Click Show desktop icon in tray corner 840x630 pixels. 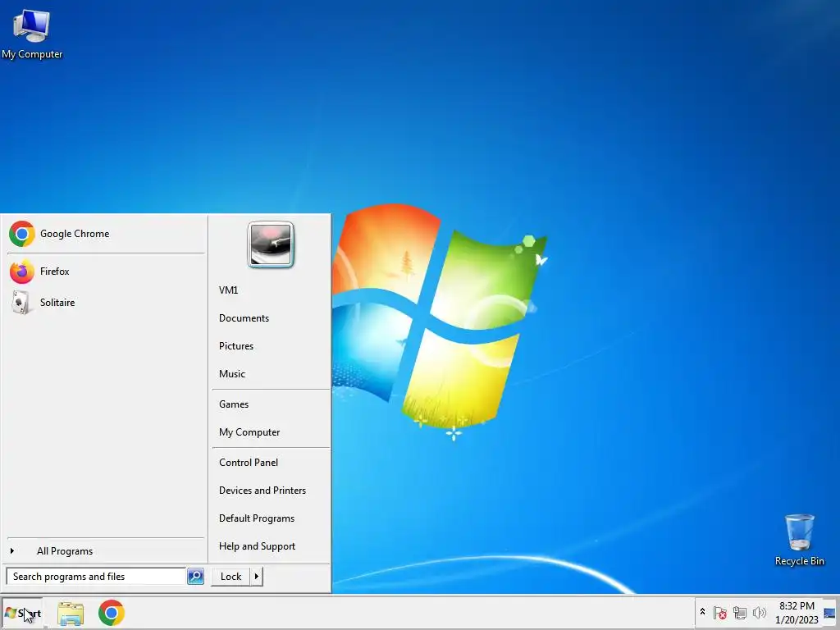(x=829, y=614)
